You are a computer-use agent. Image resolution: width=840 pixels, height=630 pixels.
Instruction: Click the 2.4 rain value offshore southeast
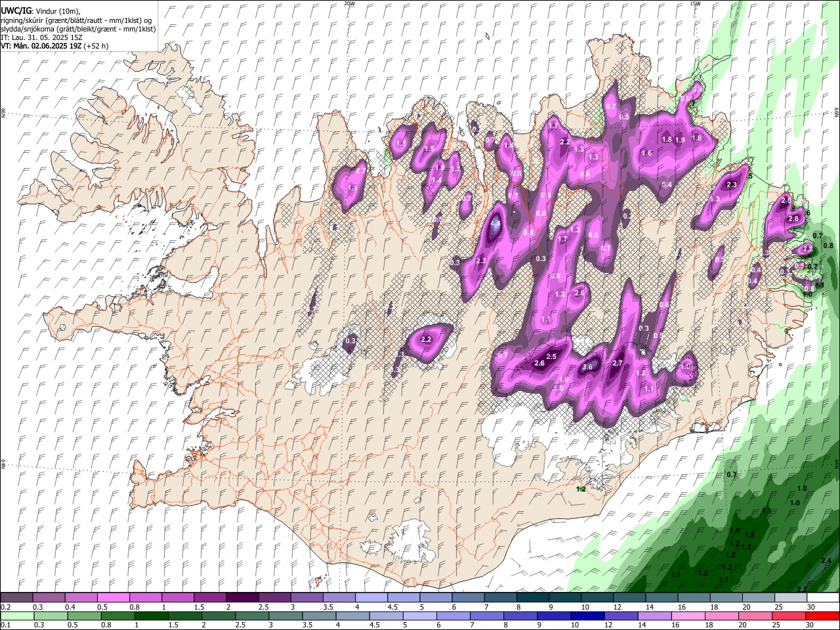pos(826,560)
